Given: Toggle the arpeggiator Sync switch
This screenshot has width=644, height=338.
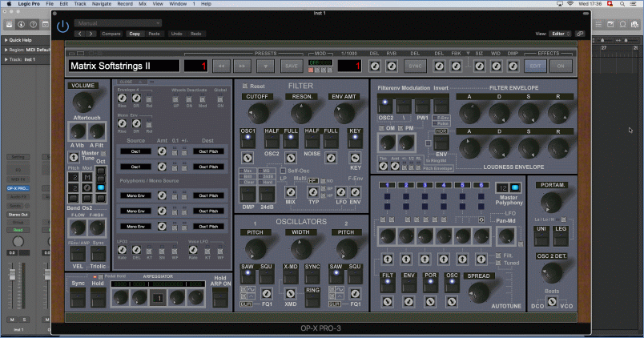Looking at the screenshot, I should [x=78, y=298].
